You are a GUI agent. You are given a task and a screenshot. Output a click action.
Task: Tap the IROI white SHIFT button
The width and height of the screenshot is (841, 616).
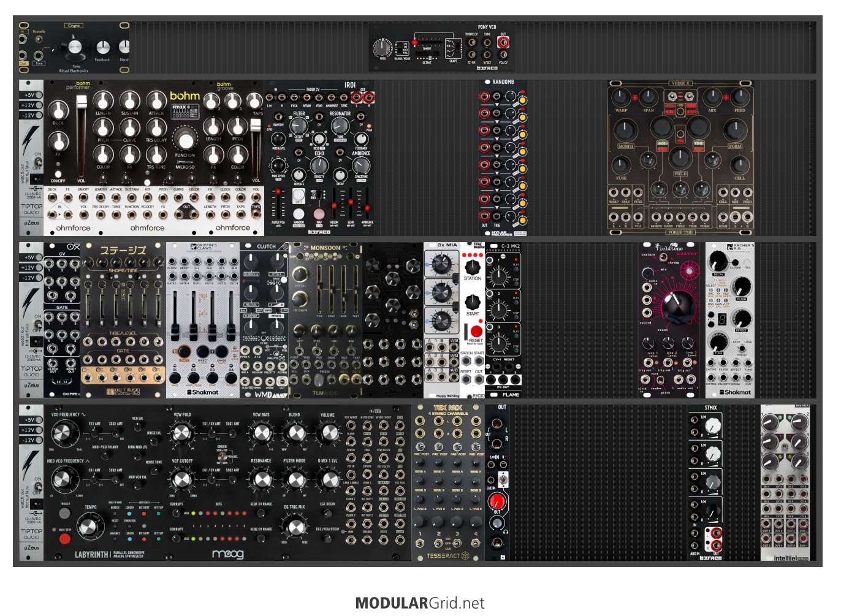tap(299, 193)
